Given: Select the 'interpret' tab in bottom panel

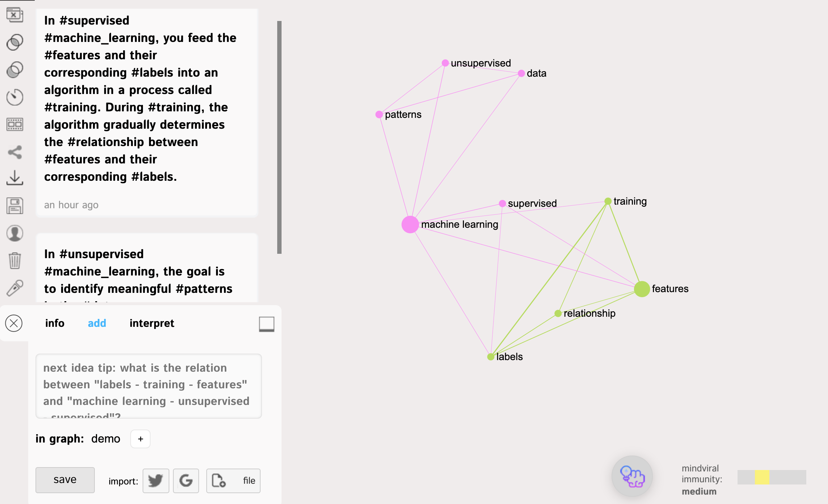Looking at the screenshot, I should tap(150, 323).
